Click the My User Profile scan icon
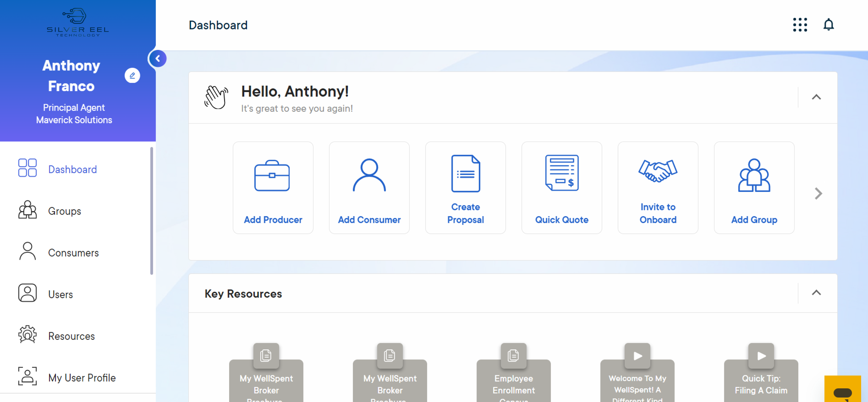Image resolution: width=868 pixels, height=402 pixels. 27,376
